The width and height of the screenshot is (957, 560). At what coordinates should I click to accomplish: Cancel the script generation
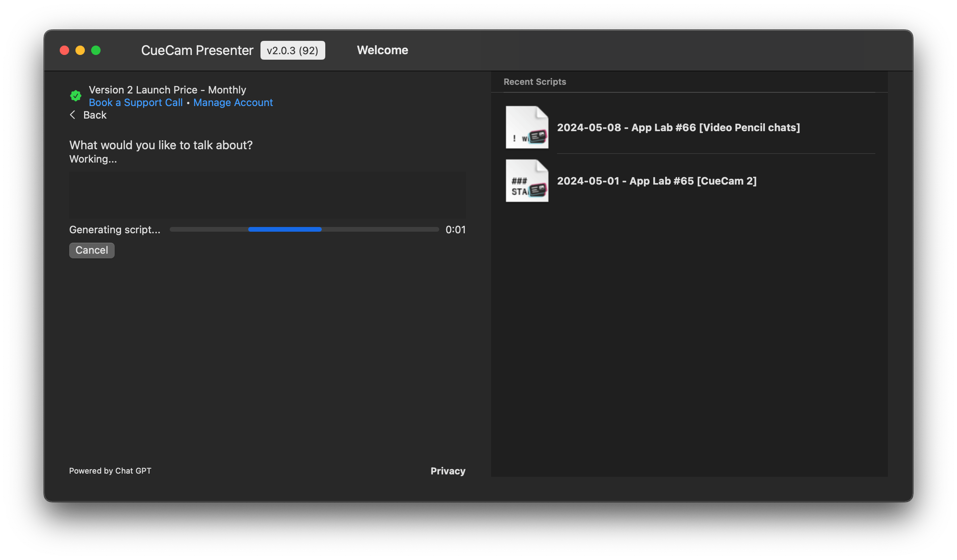[92, 250]
